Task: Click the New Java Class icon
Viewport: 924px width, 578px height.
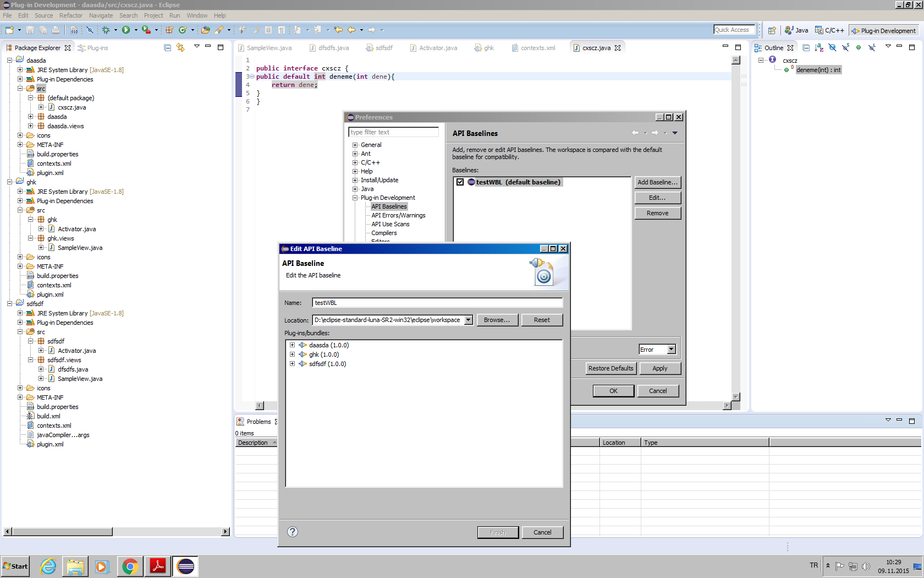Action: [183, 30]
